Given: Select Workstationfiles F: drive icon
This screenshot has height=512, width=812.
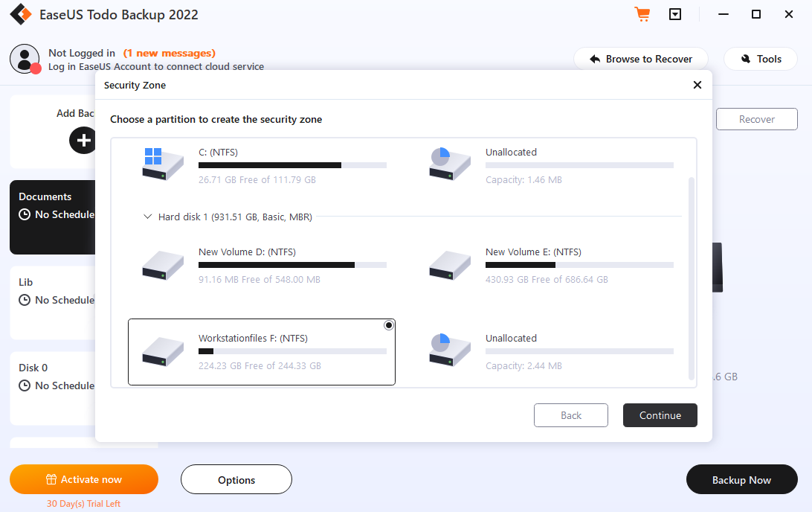Looking at the screenshot, I should (x=163, y=352).
